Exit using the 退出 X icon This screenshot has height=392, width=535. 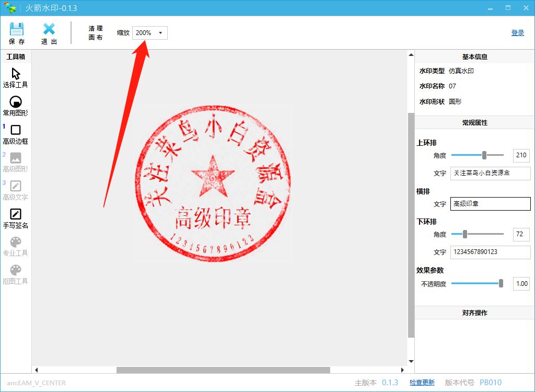point(49,33)
